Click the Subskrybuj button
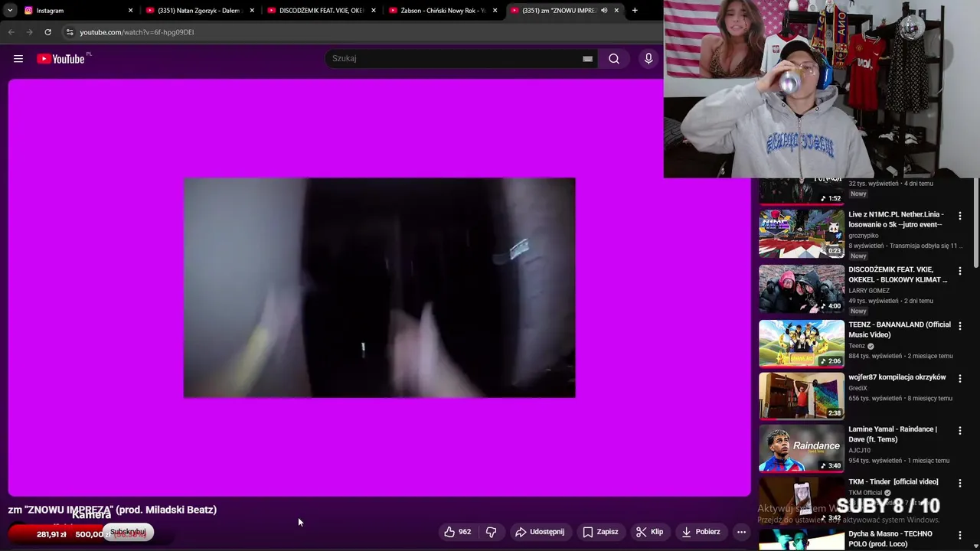The image size is (980, 551). click(x=128, y=532)
